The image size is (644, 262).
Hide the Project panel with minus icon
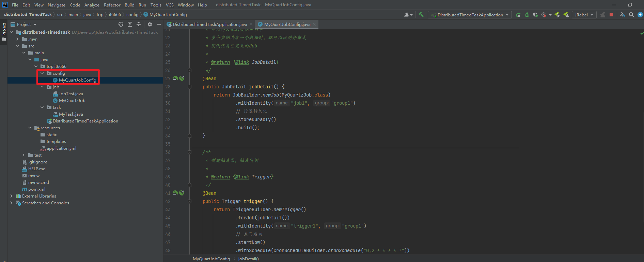point(159,24)
